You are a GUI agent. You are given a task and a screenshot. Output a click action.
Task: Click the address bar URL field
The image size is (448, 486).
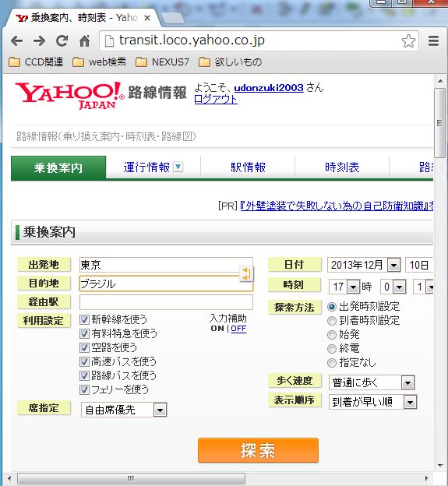click(259, 40)
